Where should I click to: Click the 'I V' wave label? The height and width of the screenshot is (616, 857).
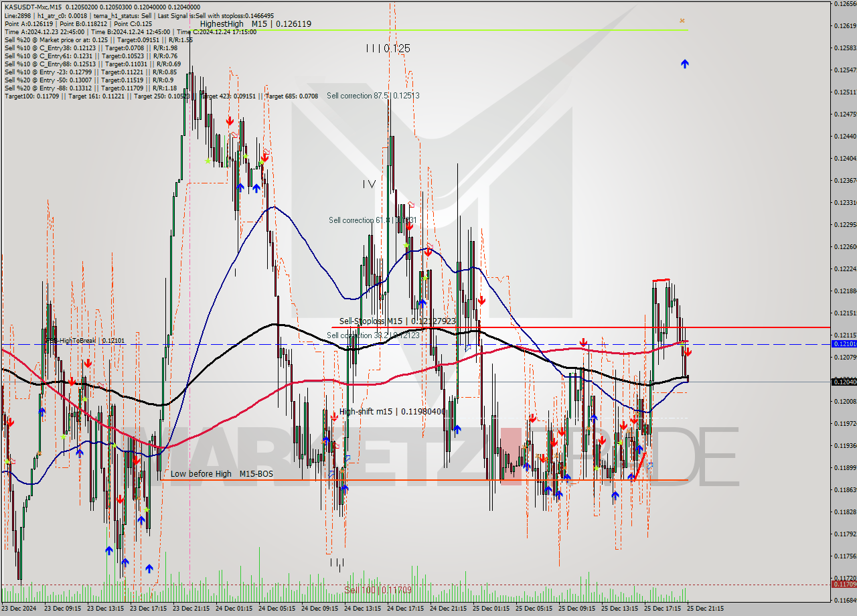click(369, 183)
